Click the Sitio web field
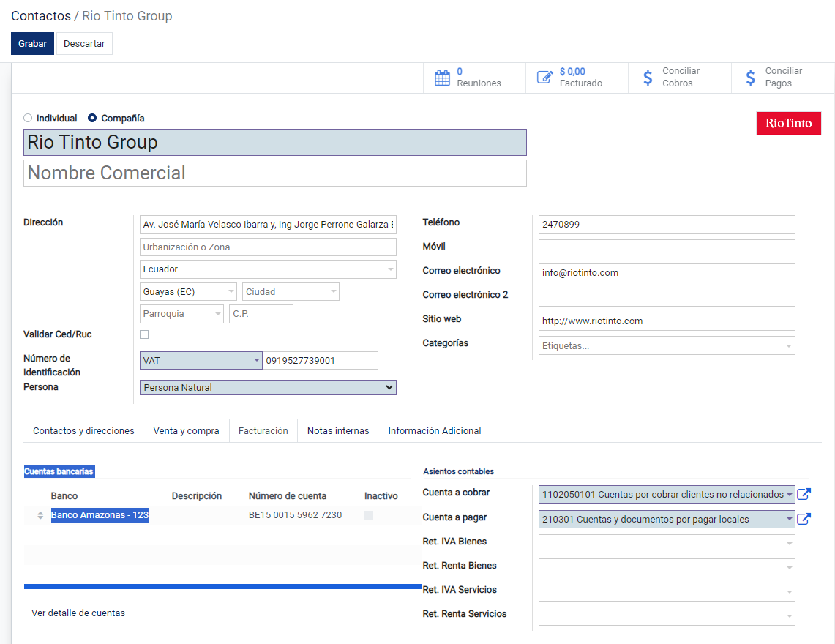Screen dimensions: 835x644 coord(667,321)
